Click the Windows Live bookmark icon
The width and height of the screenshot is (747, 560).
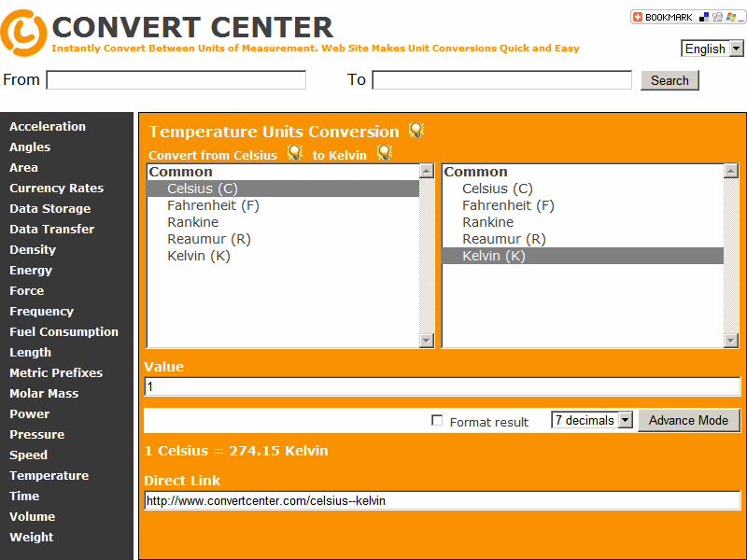click(x=730, y=17)
